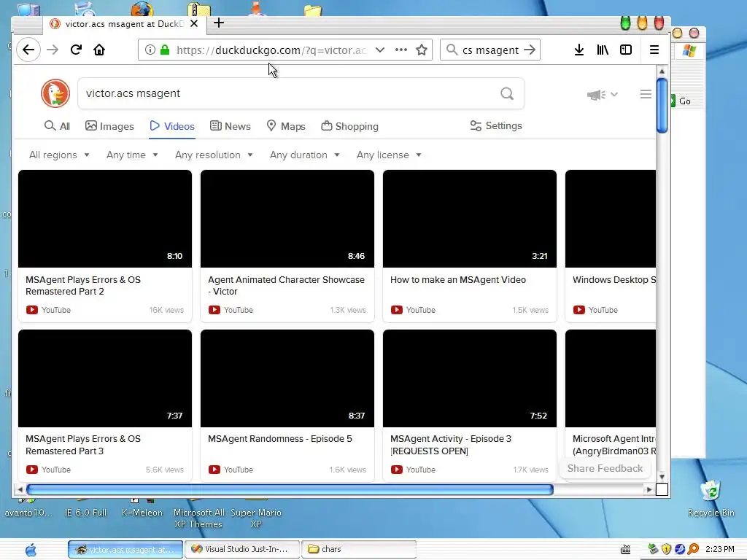The width and height of the screenshot is (747, 560).
Task: Run the browser search bar arrow
Action: pos(530,50)
